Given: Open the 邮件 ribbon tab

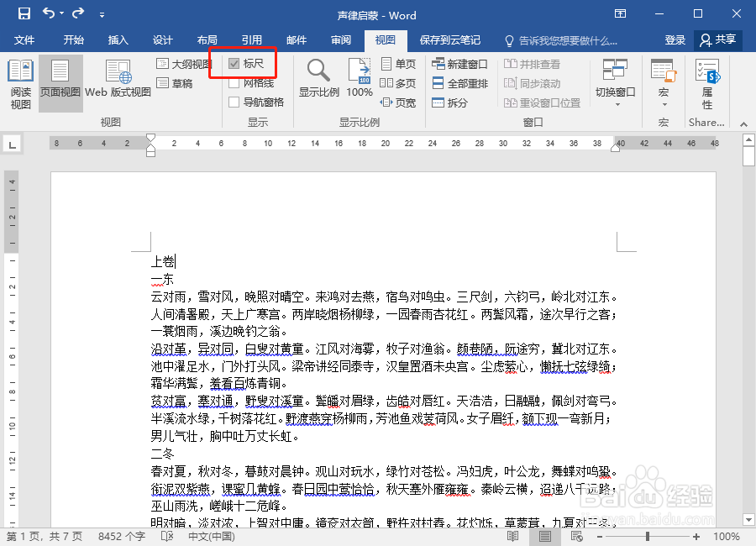Looking at the screenshot, I should pos(296,39).
